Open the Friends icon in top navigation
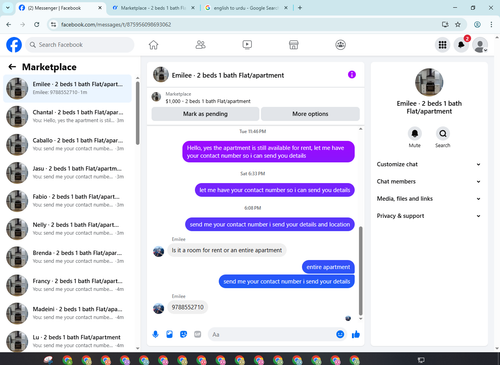 (200, 45)
